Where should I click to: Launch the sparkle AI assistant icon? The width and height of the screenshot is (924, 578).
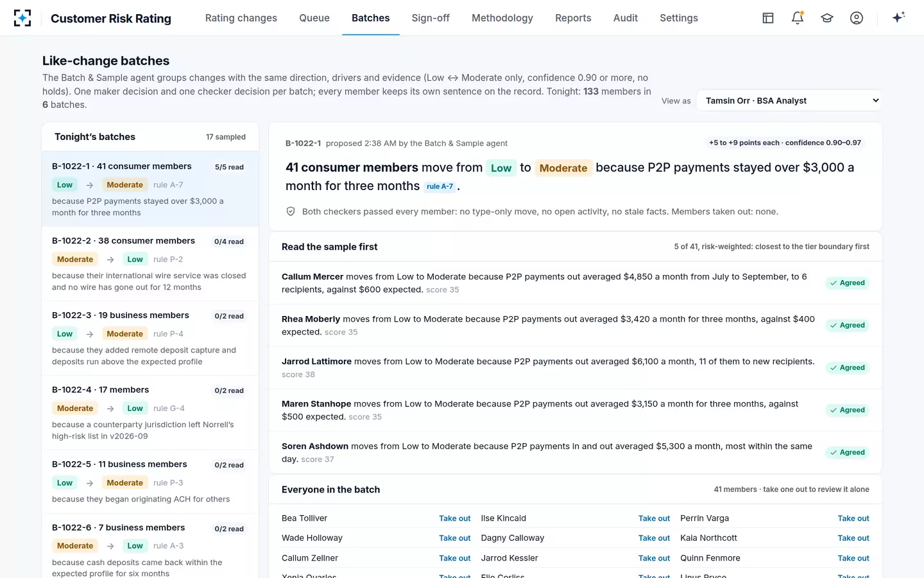click(x=898, y=17)
